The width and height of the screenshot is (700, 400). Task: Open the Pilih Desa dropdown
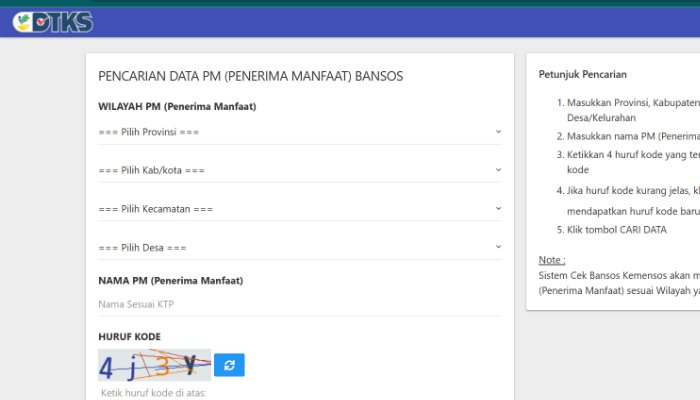coord(300,248)
